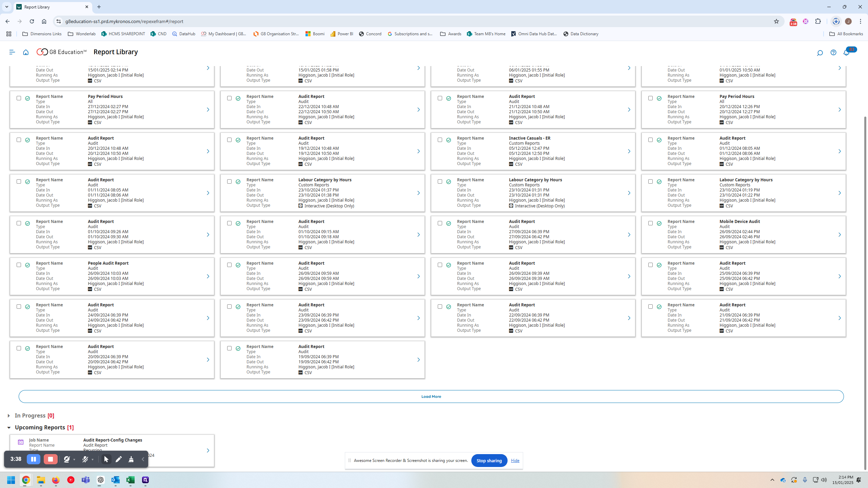The image size is (868, 488).
Task: Open the Dimensions Links bookmark folder
Action: 42,34
